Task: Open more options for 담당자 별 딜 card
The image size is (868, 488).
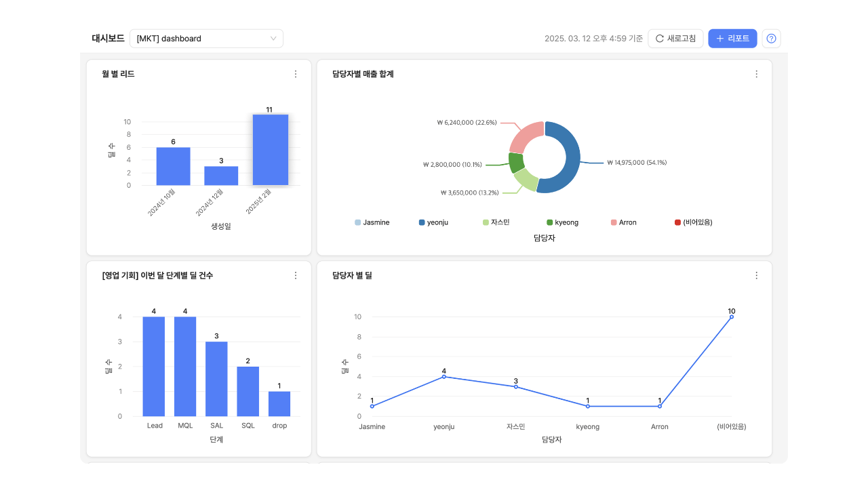Action: click(756, 275)
